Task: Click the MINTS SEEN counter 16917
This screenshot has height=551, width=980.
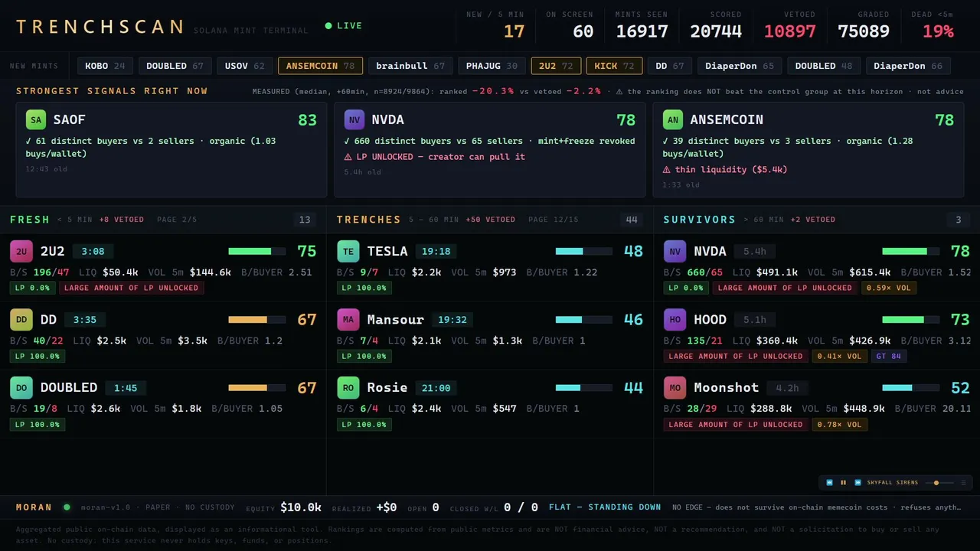Action: pyautogui.click(x=642, y=31)
